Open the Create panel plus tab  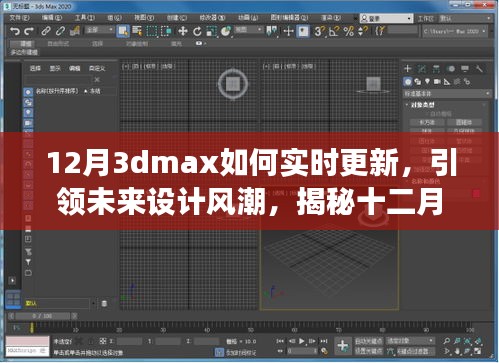(407, 69)
